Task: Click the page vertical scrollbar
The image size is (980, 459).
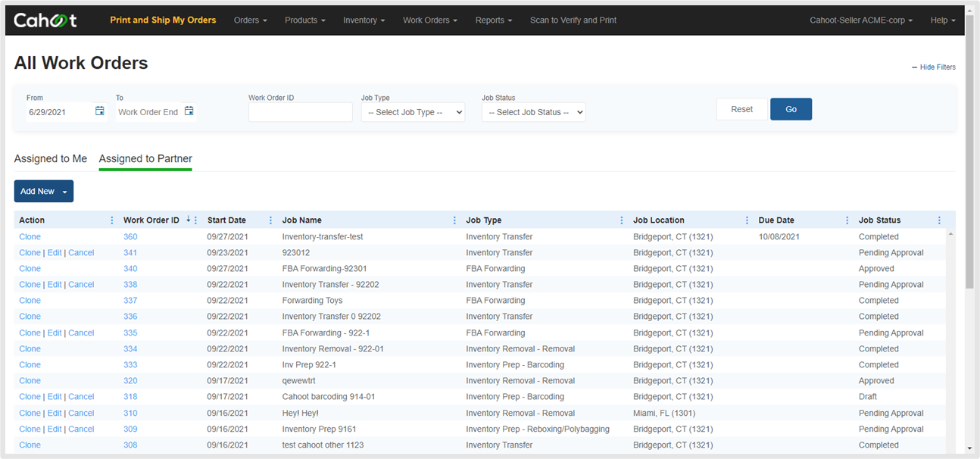Action: [x=970, y=151]
